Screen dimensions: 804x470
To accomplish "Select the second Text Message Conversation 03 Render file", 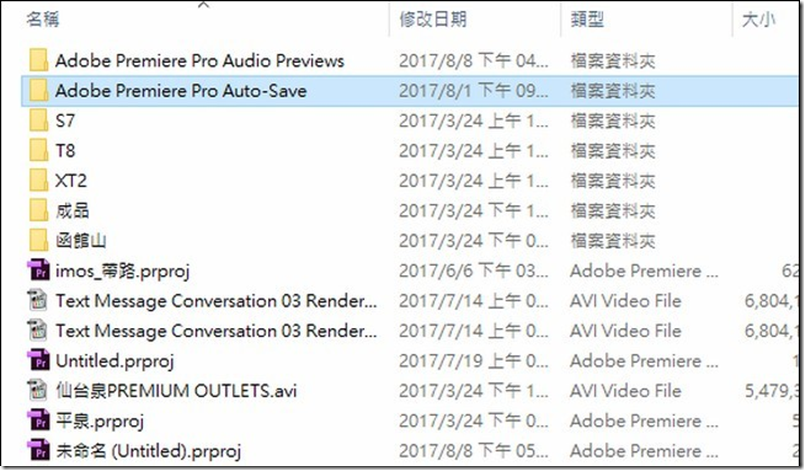I will click(409, 331).
